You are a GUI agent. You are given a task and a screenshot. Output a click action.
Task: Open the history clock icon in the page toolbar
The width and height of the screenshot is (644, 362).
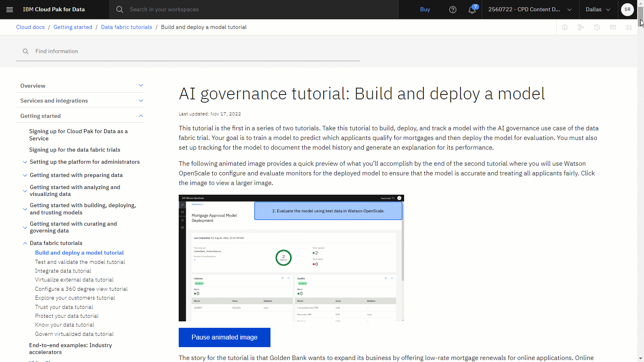click(x=597, y=27)
